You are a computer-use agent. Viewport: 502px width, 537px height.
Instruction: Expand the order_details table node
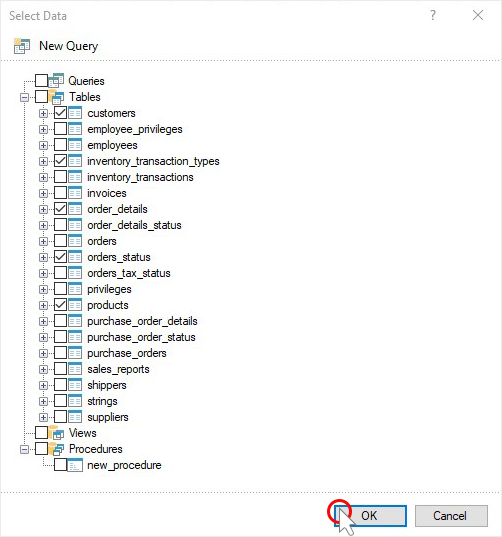click(x=43, y=209)
